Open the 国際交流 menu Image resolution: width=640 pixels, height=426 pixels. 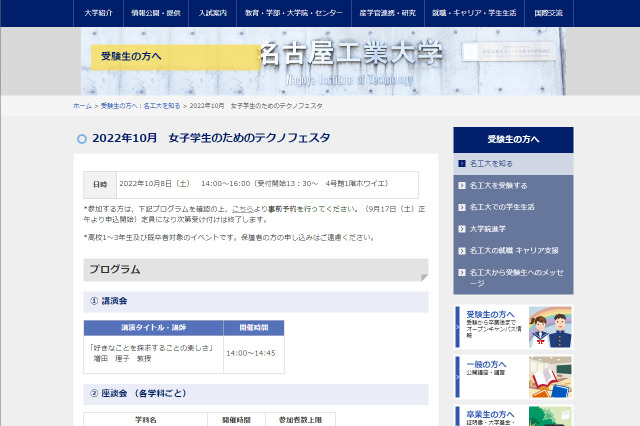point(549,13)
